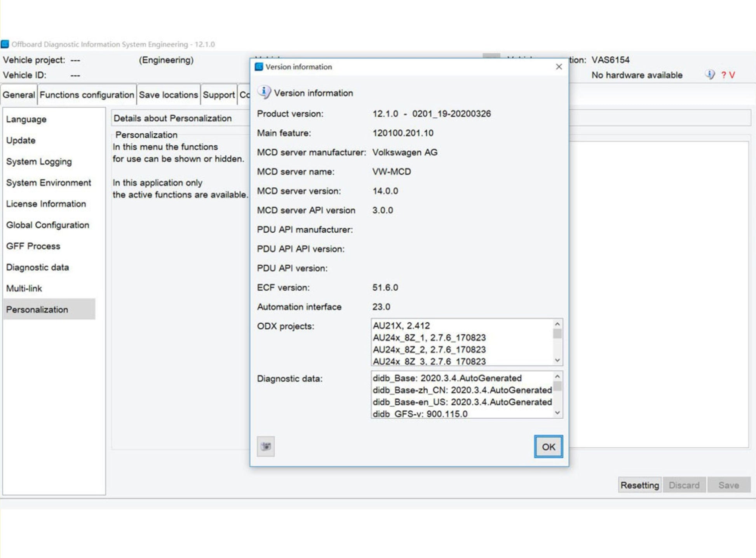756x558 pixels.
Task: Click the app icon in main window title
Action: 5,44
